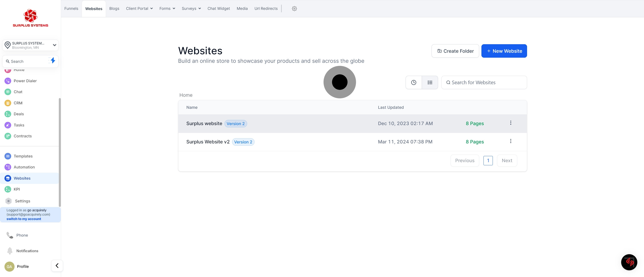Click the lightning bolt quick actions icon
Viewport: 644px width, 277px height.
coord(53,61)
